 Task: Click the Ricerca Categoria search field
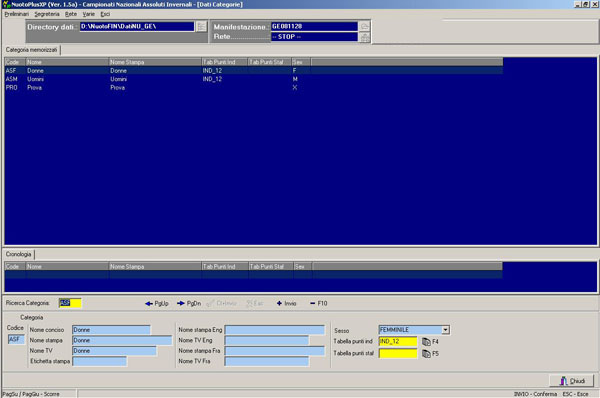70,303
